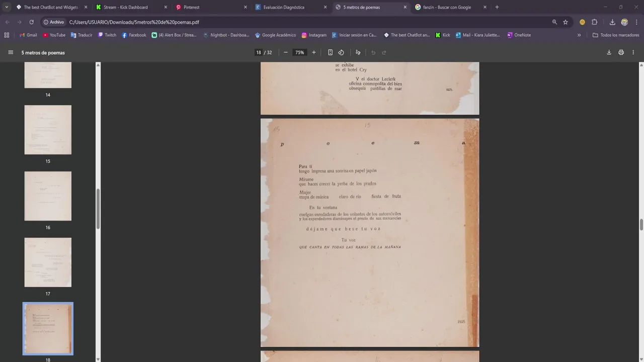Open the apps grid in bookmarks bar
Screen dimensions: 644x362
coord(7,35)
